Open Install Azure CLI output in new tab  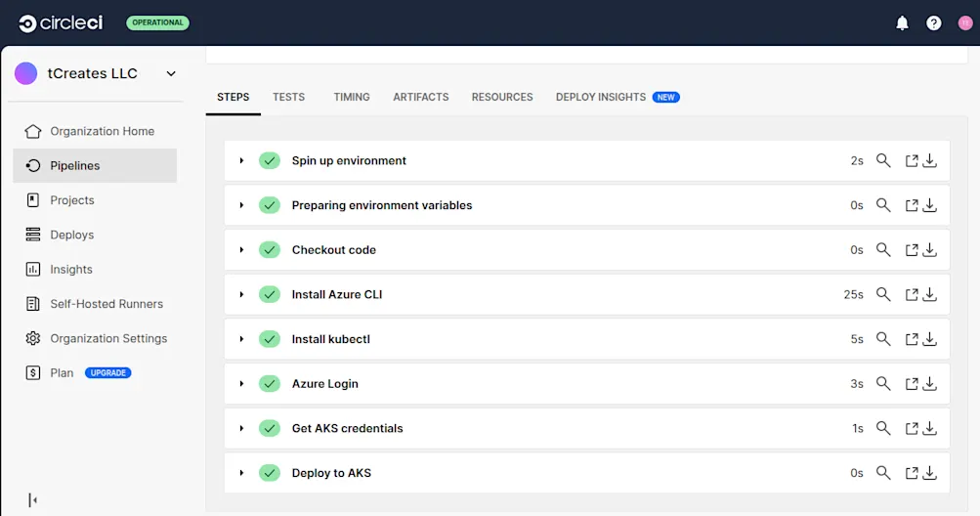pos(912,294)
